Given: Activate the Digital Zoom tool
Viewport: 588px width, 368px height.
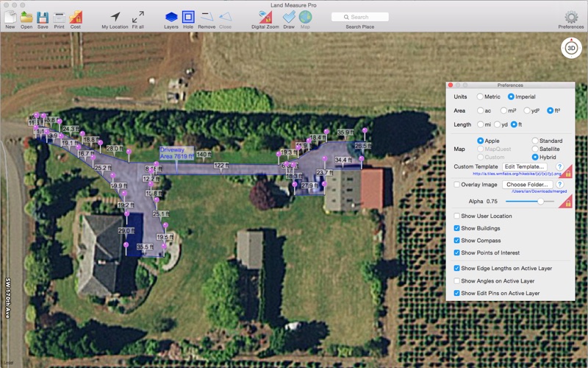Looking at the screenshot, I should [265, 17].
